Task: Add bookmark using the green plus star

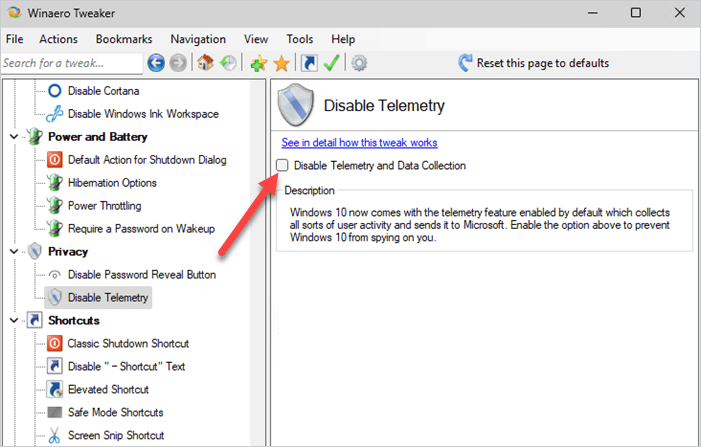Action: tap(259, 63)
